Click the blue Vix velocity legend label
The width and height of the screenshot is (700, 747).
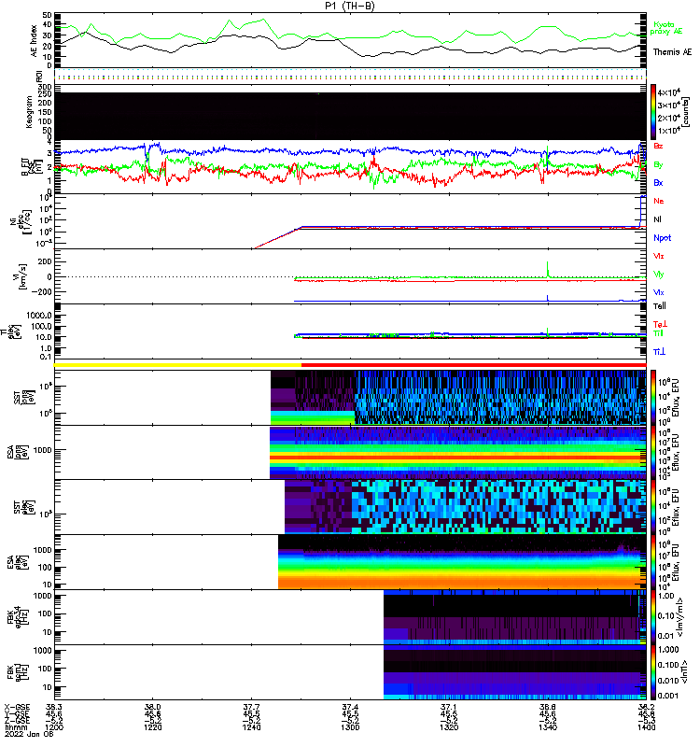point(659,293)
